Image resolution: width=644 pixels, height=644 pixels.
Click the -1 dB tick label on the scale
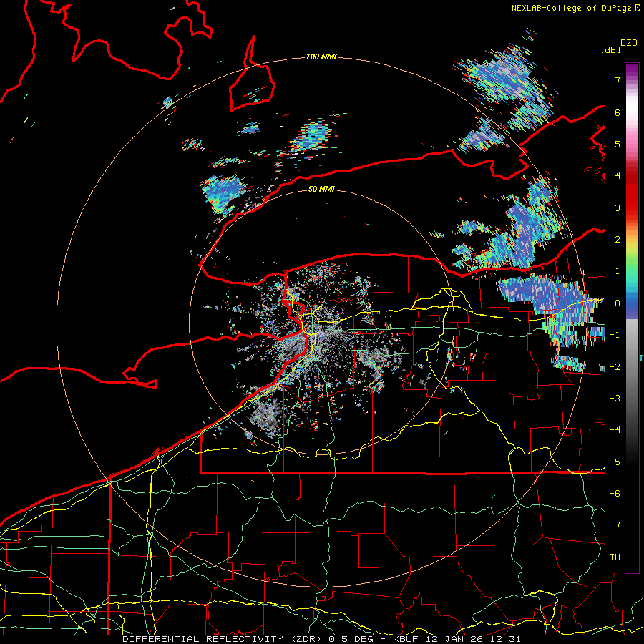click(x=615, y=335)
